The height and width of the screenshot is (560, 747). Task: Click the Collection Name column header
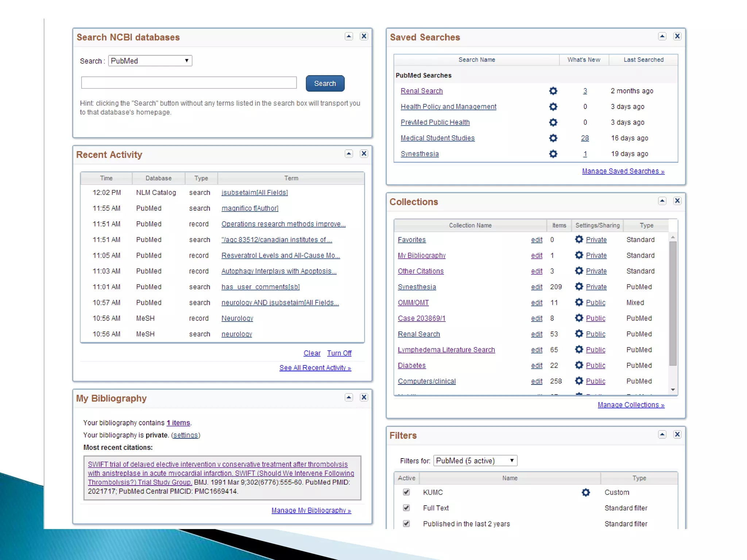click(x=470, y=225)
